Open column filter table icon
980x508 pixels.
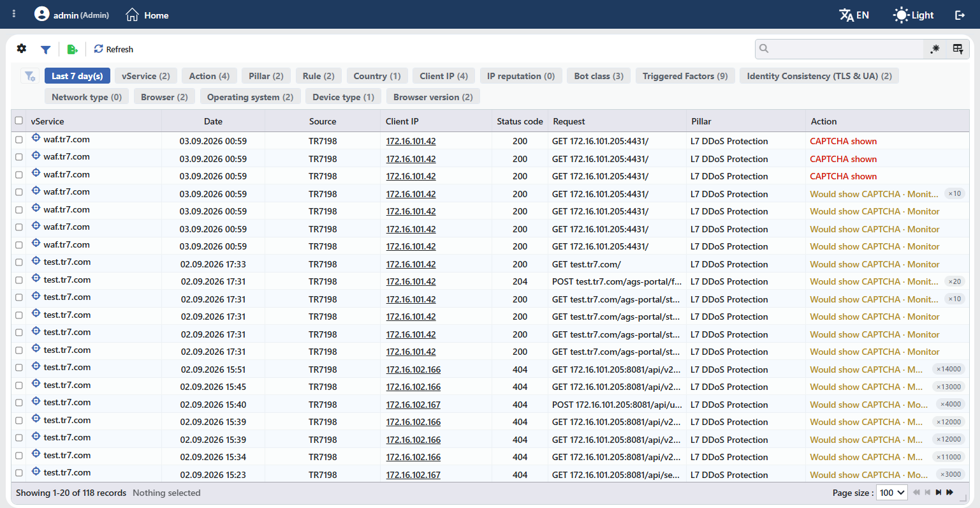(958, 49)
